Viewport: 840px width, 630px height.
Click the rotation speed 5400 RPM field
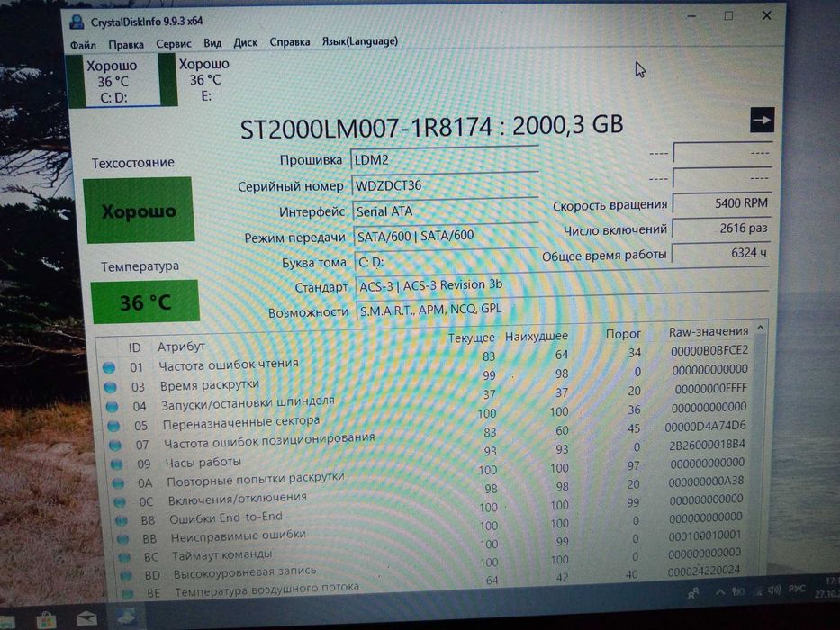[721, 203]
